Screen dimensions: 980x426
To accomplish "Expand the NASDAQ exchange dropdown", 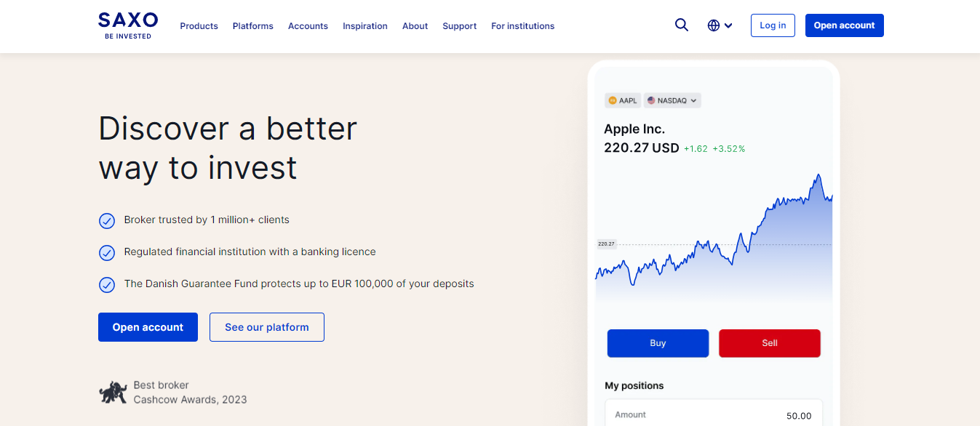I will [x=693, y=100].
